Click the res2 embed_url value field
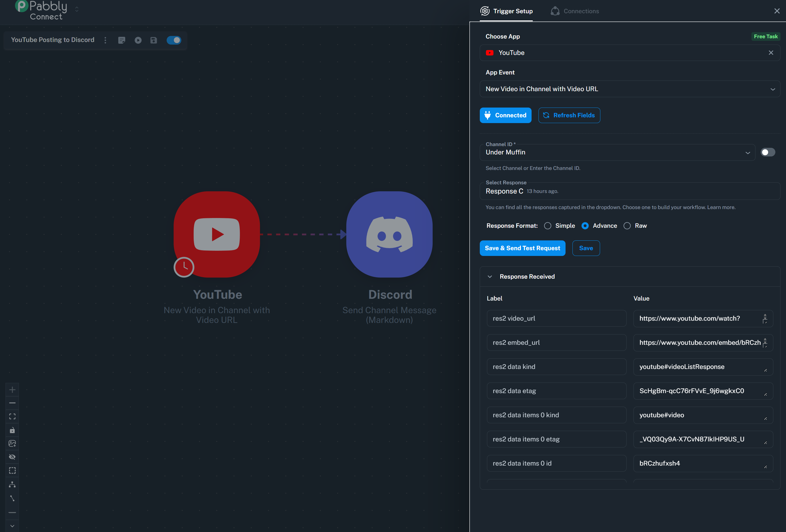The width and height of the screenshot is (786, 532). pos(703,343)
